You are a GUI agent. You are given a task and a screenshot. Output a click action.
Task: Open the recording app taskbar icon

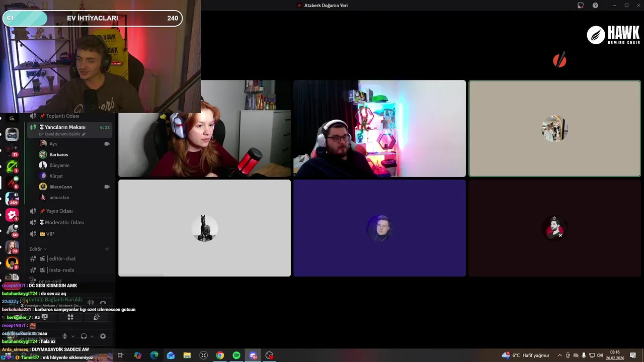270,355
